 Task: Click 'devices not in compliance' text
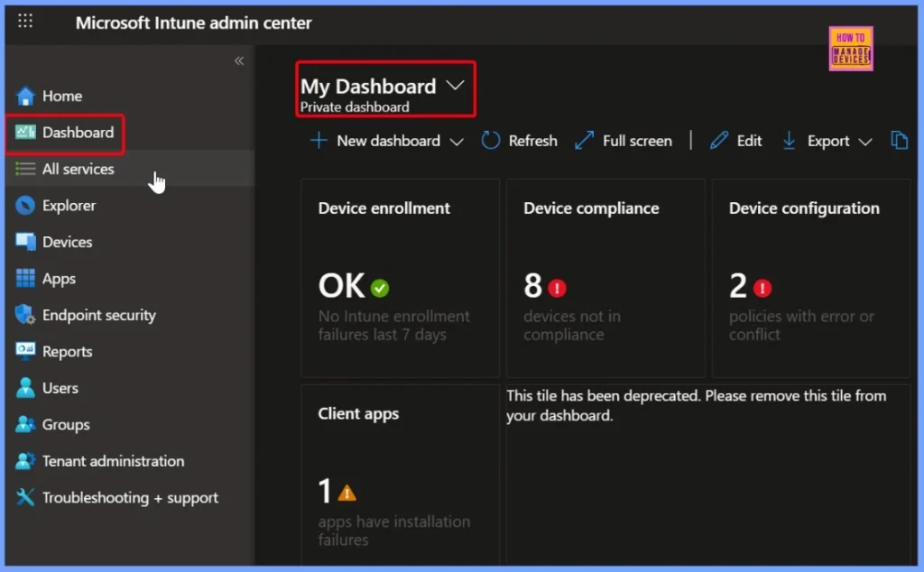571,325
